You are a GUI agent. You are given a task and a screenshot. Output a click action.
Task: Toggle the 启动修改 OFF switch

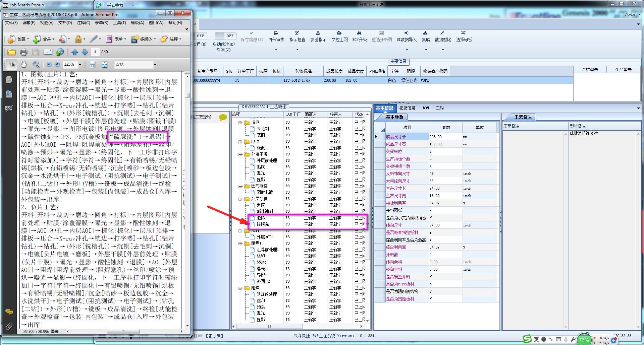coord(225,36)
